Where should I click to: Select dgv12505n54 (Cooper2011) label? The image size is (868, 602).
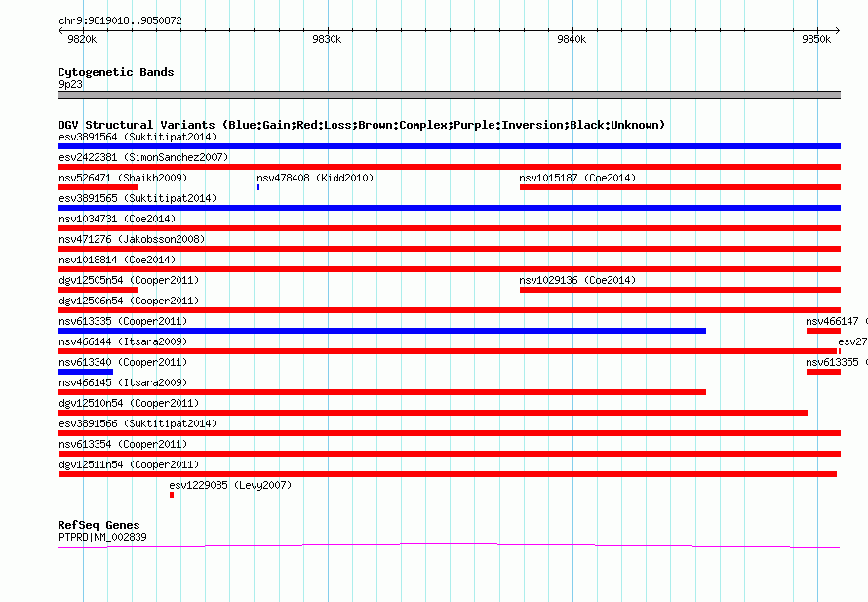pos(129,280)
